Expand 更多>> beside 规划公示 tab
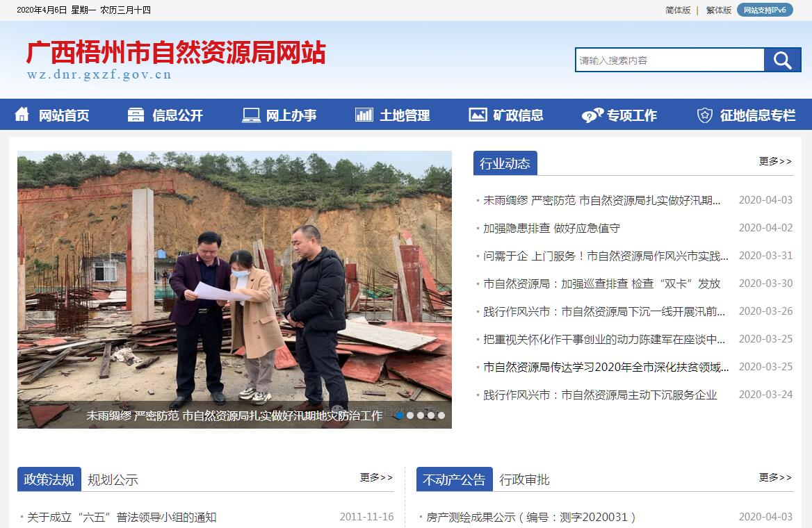Screen dimensions: 812x528 point(377,477)
